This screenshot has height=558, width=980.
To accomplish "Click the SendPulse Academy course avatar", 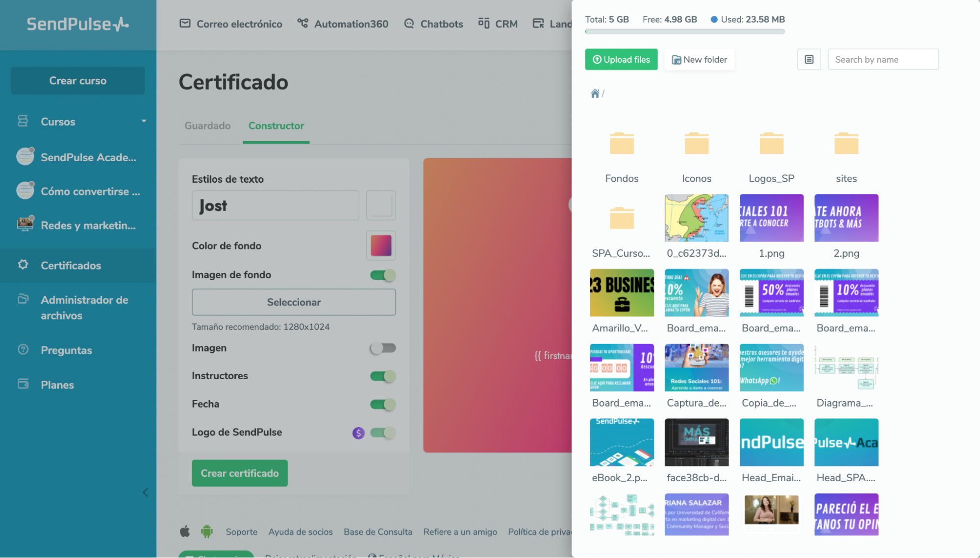I will [x=25, y=156].
